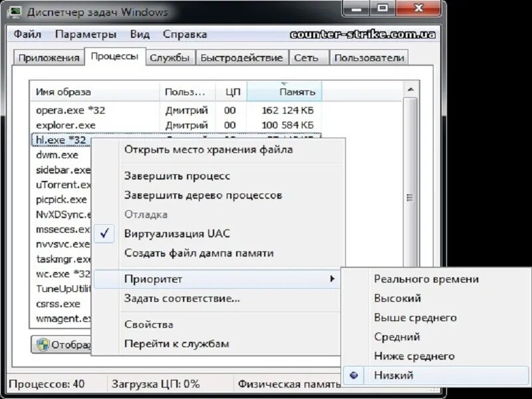Screen dimensions: 532x399
Task: Select Реального времени priority
Action: (426, 279)
